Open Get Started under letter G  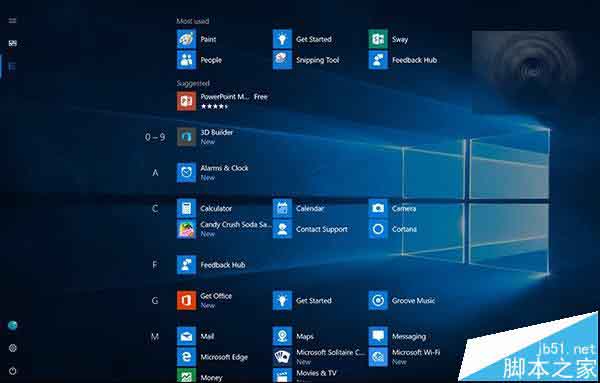[282, 300]
